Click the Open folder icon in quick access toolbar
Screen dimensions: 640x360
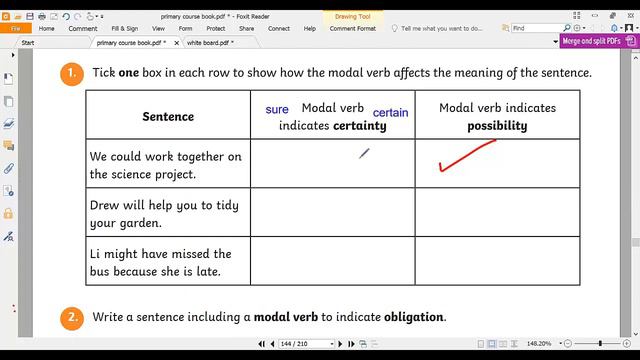point(18,17)
